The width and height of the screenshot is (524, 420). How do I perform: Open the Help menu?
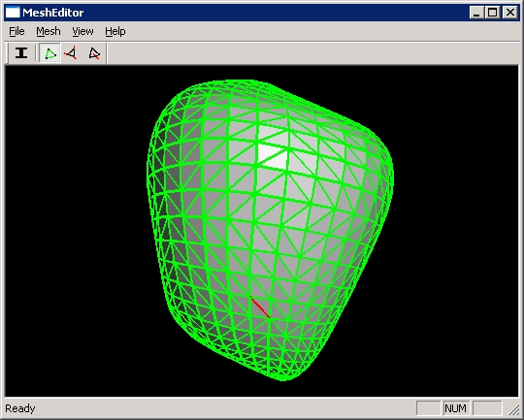[x=115, y=31]
